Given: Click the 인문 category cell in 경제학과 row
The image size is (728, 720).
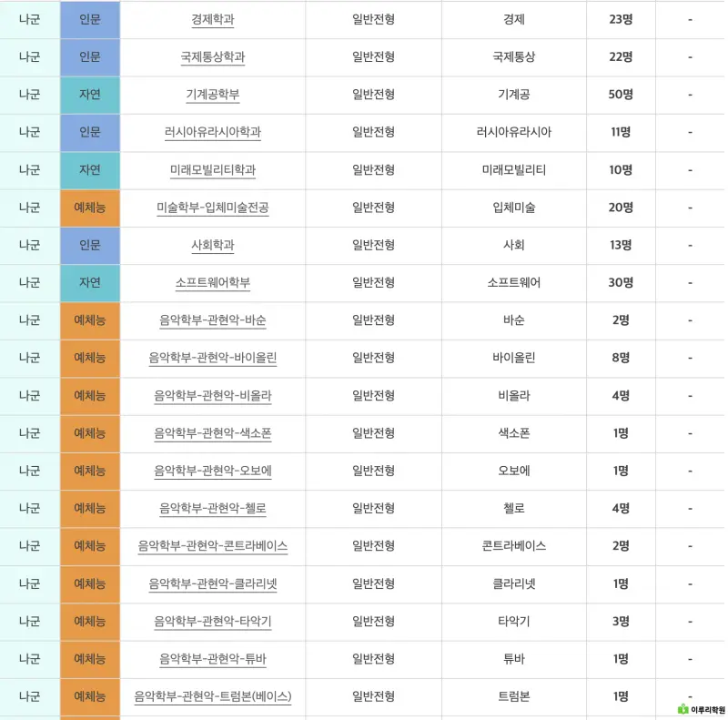Looking at the screenshot, I should click(90, 19).
